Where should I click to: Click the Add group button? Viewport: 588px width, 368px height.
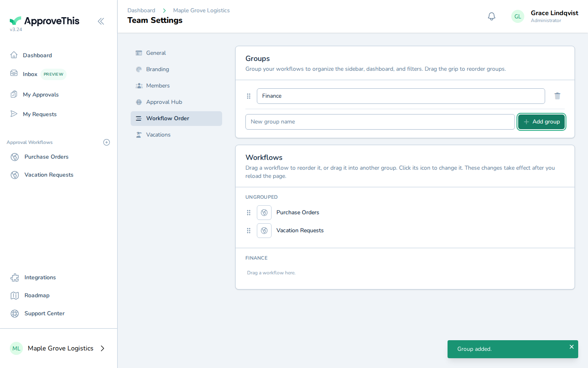point(541,122)
